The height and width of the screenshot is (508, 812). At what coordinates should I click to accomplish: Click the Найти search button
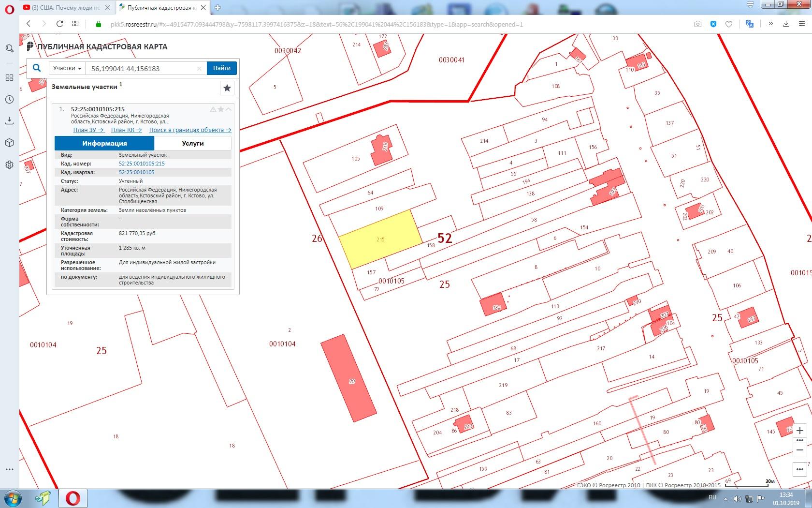tap(222, 68)
